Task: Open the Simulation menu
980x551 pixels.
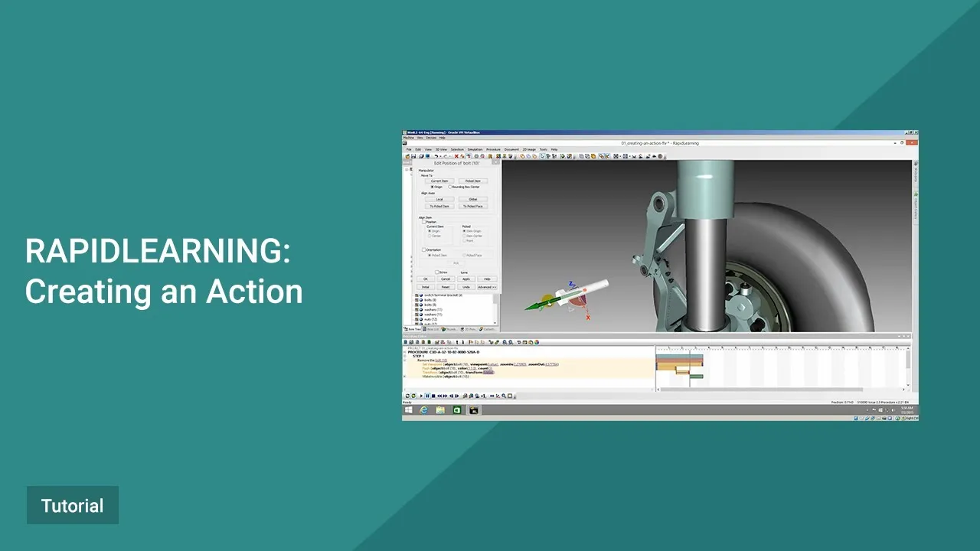Action: (475, 149)
